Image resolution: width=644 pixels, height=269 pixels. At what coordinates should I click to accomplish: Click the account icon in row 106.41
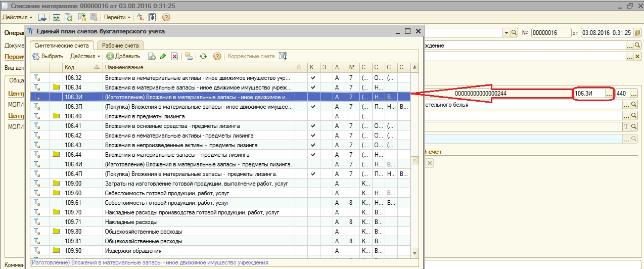click(x=36, y=126)
